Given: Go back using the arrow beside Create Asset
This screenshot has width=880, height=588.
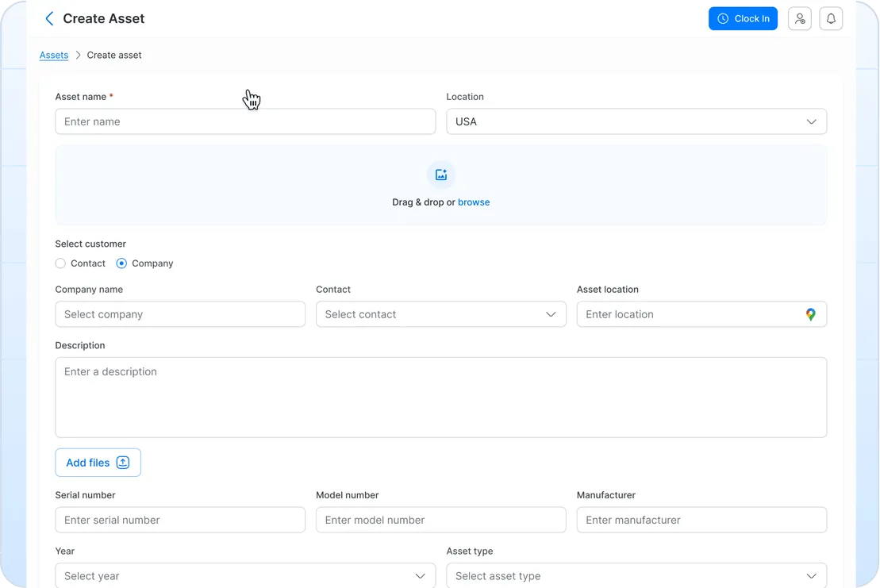Looking at the screenshot, I should (49, 18).
